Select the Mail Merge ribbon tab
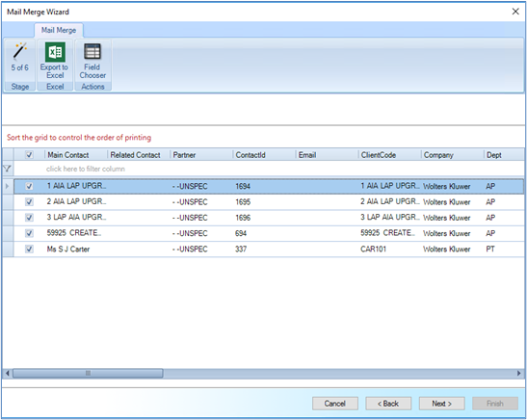The width and height of the screenshot is (527, 420). pos(59,30)
